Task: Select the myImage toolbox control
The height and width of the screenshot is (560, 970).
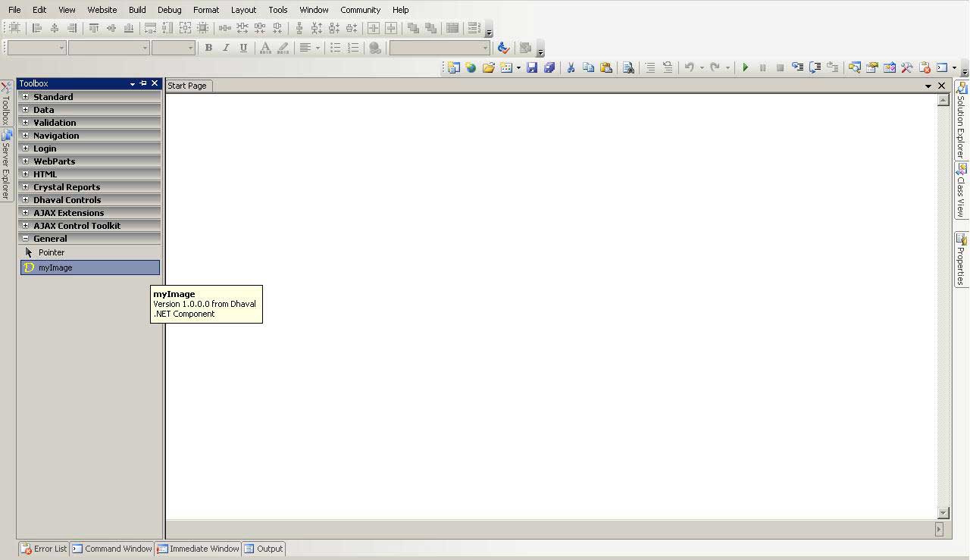Action: (x=89, y=267)
